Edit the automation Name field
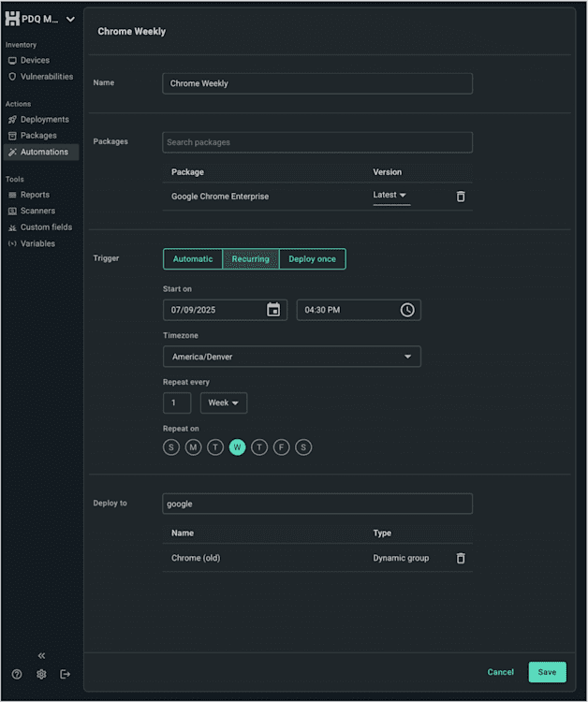Image resolution: width=588 pixels, height=702 pixels. pos(317,83)
